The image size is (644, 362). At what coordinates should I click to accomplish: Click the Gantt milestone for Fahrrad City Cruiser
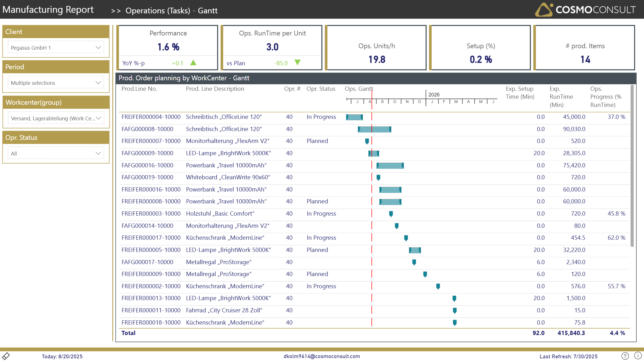[455, 311]
